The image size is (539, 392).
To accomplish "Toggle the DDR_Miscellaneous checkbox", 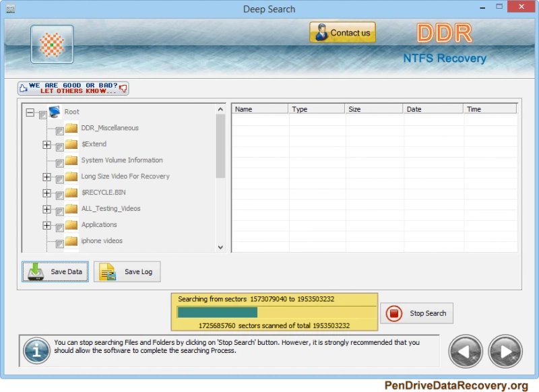I will (x=59, y=131).
